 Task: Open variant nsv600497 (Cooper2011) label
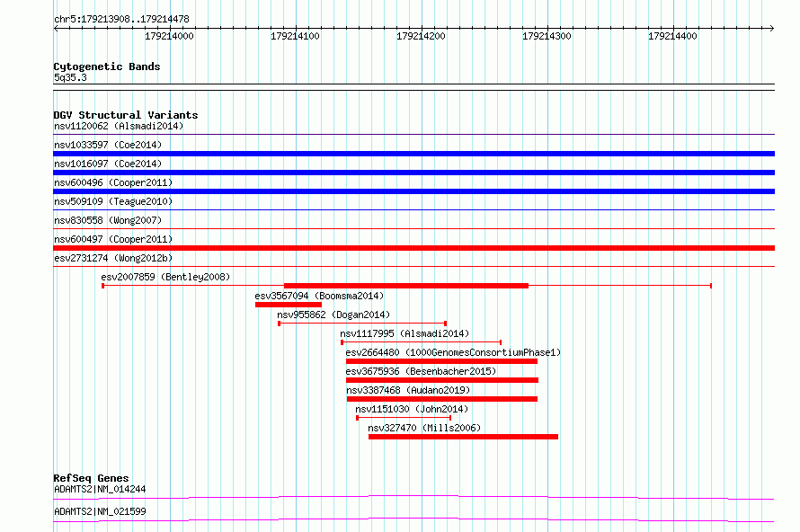(113, 239)
